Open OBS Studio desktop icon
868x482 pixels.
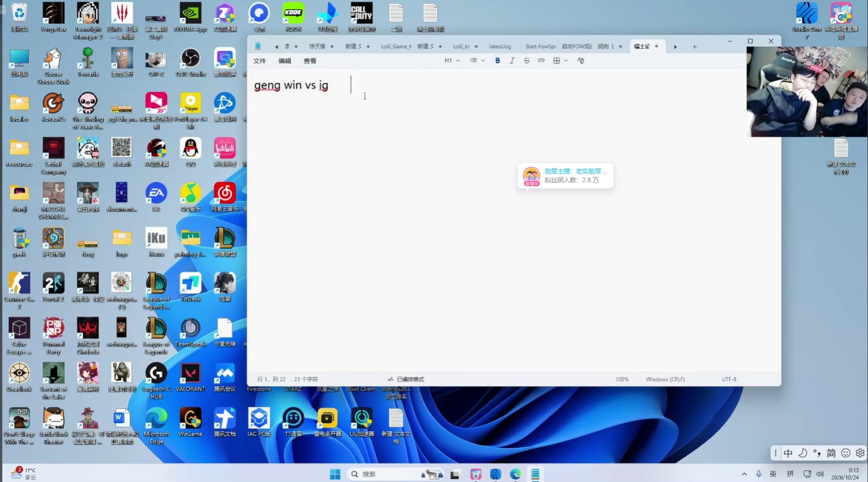click(x=190, y=63)
